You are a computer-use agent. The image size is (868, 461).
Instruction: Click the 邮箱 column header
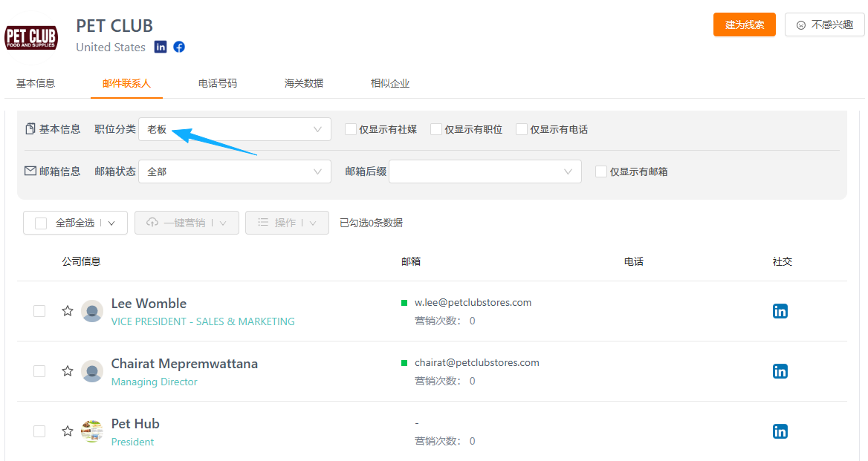tap(411, 261)
